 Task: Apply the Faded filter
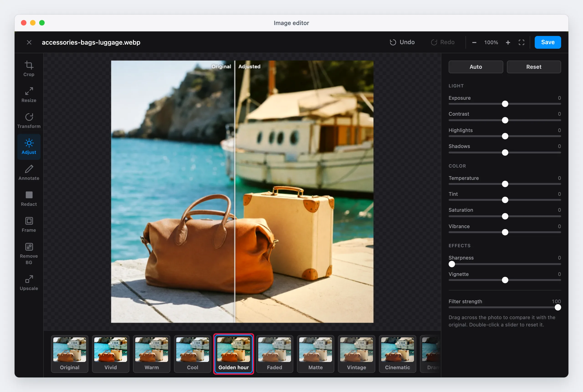pos(274,354)
